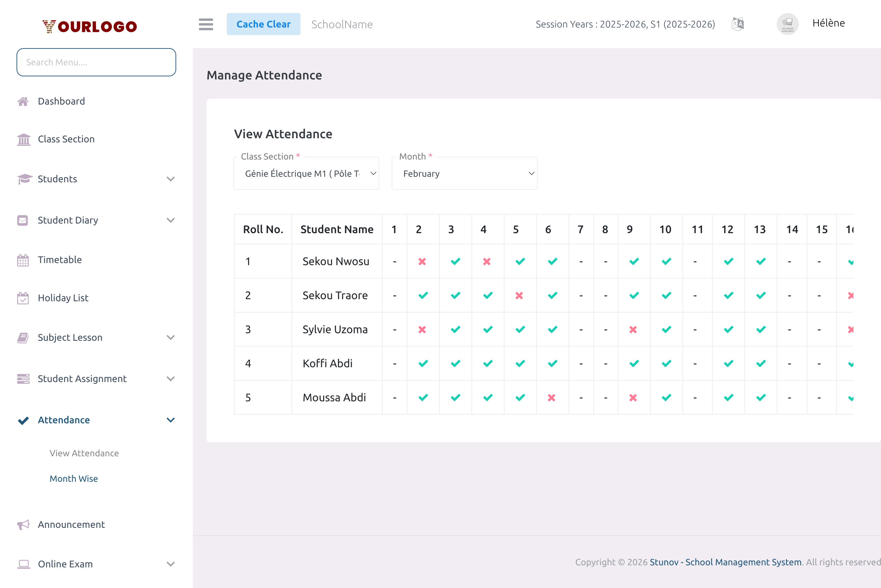Screen dimensions: 881x588
Task: Click the Announcement megaphone icon
Action: (23, 524)
